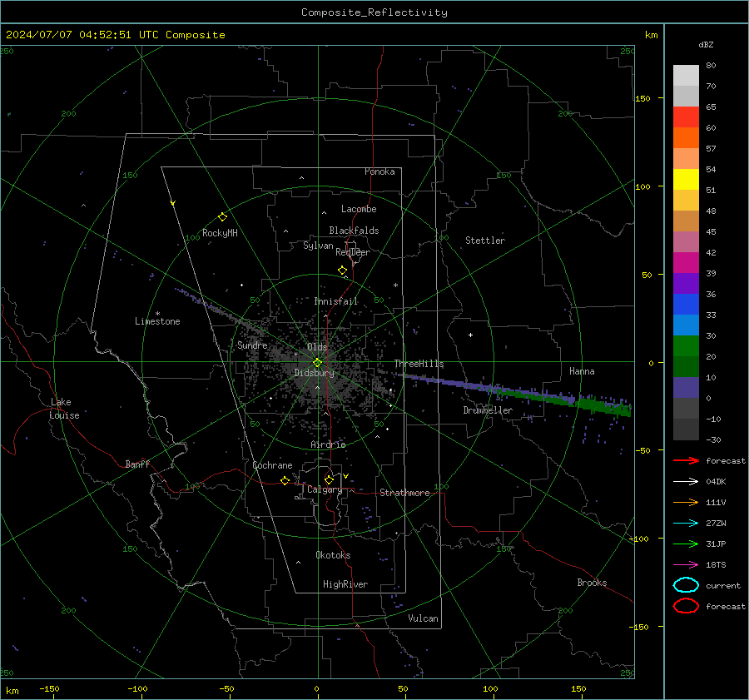Click the green 31JP arrow icon

[x=686, y=544]
